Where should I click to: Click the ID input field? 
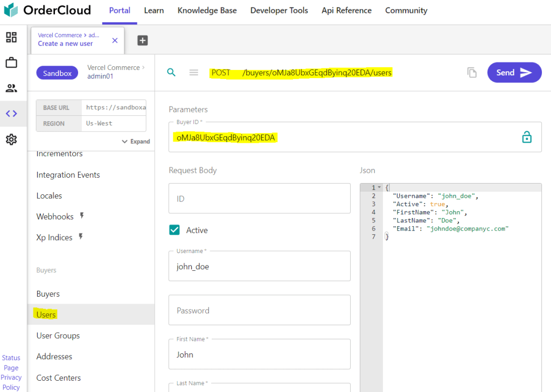[x=259, y=198]
